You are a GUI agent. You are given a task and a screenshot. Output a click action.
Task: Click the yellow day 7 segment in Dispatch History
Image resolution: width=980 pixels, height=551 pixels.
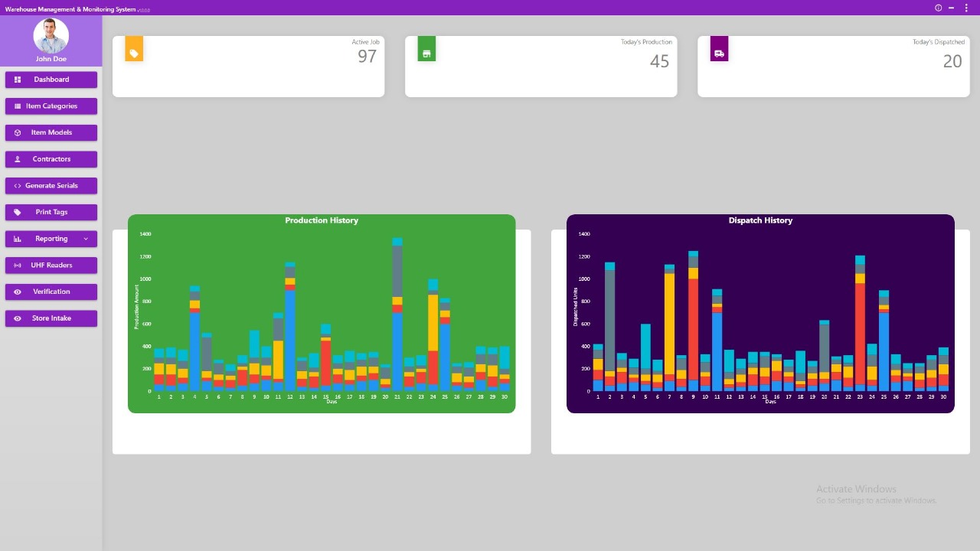[x=670, y=321]
